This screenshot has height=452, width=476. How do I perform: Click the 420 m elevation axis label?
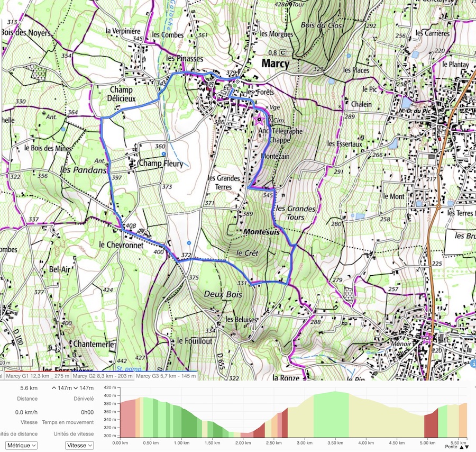pos(109,387)
